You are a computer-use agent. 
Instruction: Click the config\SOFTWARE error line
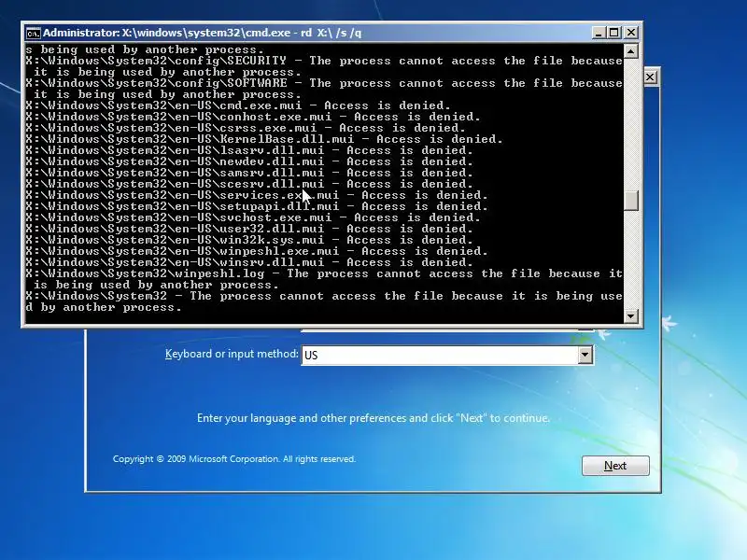click(x=324, y=89)
